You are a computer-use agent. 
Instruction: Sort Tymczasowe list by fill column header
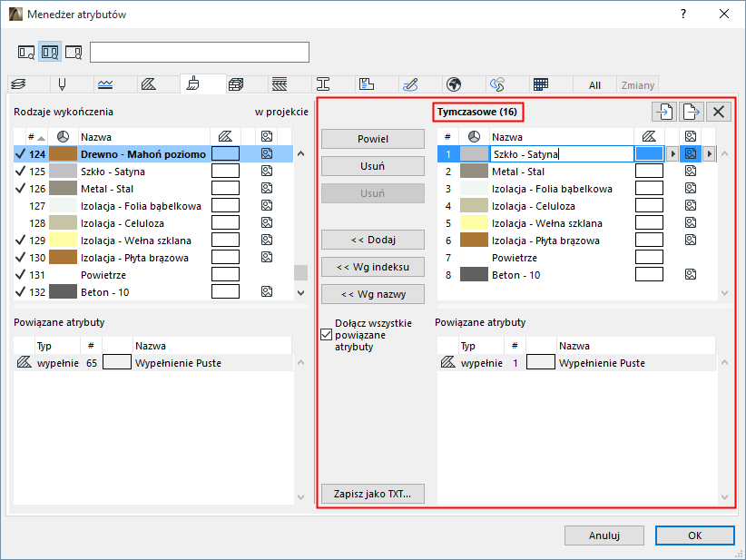click(x=649, y=137)
